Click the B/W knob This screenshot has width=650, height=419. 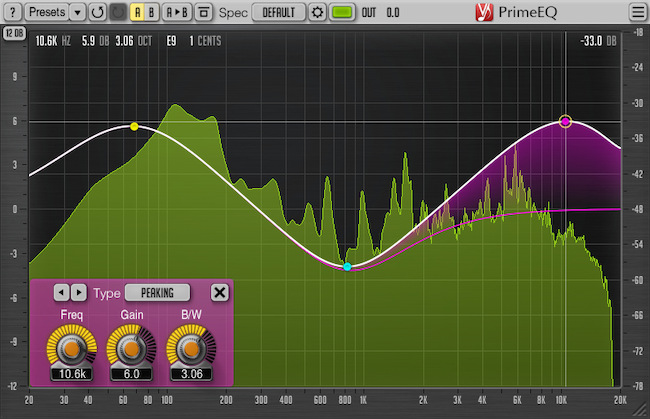[x=191, y=349]
